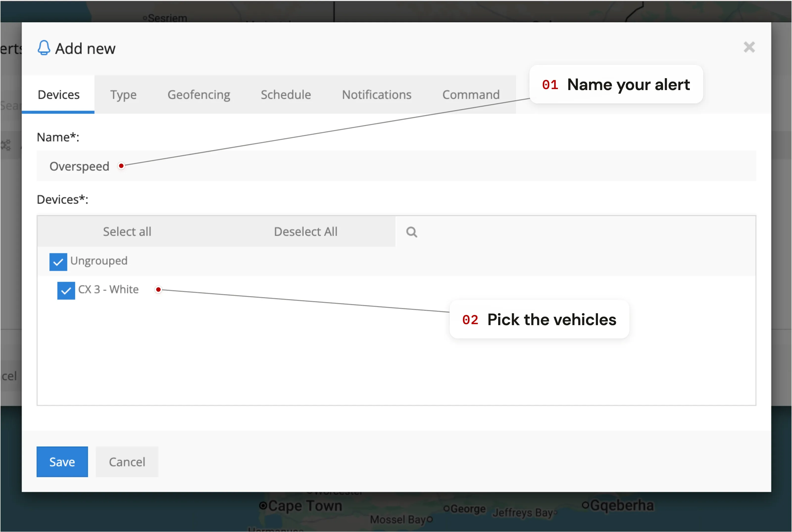The width and height of the screenshot is (792, 532).
Task: Go to the Schedule tab
Action: pyautogui.click(x=286, y=95)
